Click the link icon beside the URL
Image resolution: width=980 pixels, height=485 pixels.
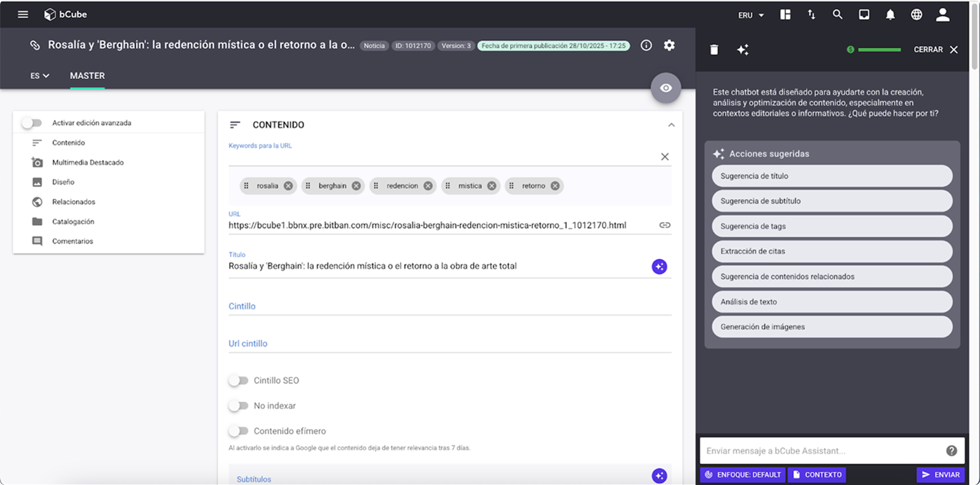point(665,225)
